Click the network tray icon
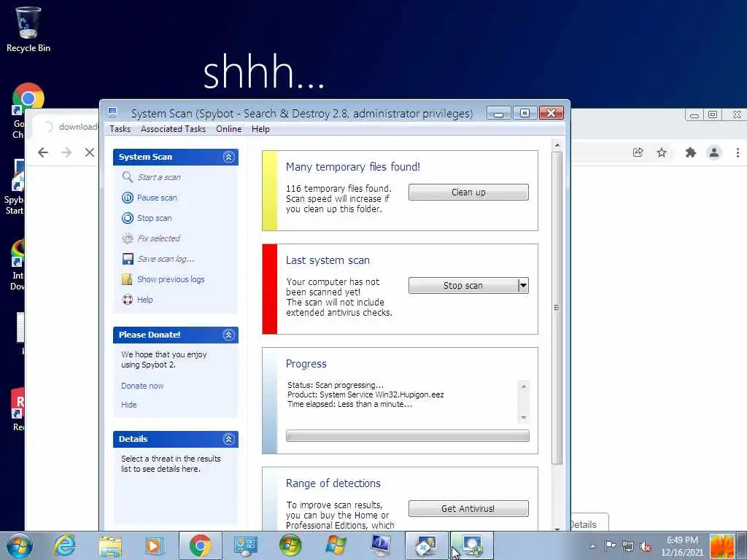Image resolution: width=747 pixels, height=560 pixels. [x=628, y=546]
